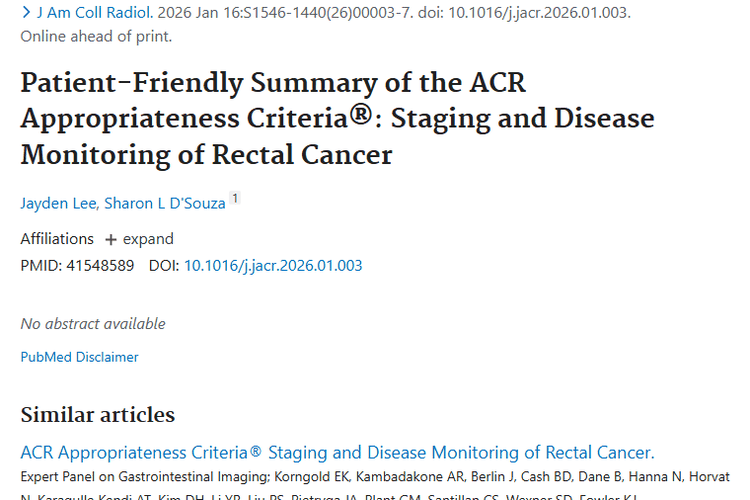Click the superscript affiliation number 1
Image resolution: width=750 pixels, height=500 pixels.
(235, 198)
